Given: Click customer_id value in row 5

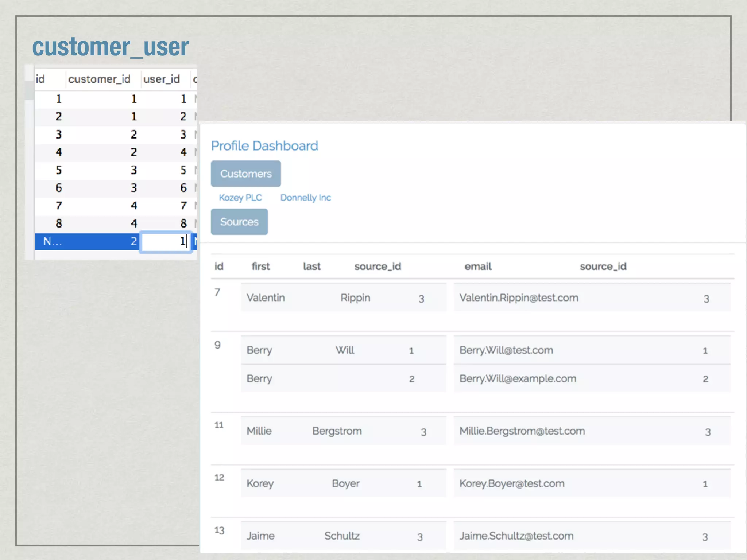Looking at the screenshot, I should coord(134,170).
